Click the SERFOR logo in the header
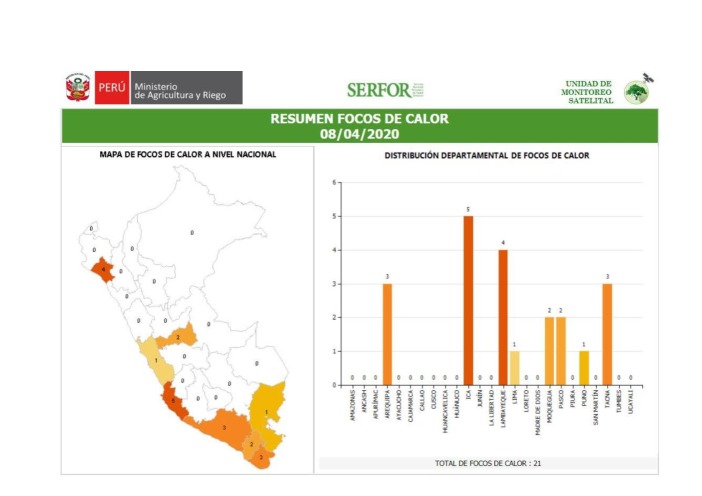This screenshot has height=496, width=702. pyautogui.click(x=380, y=90)
